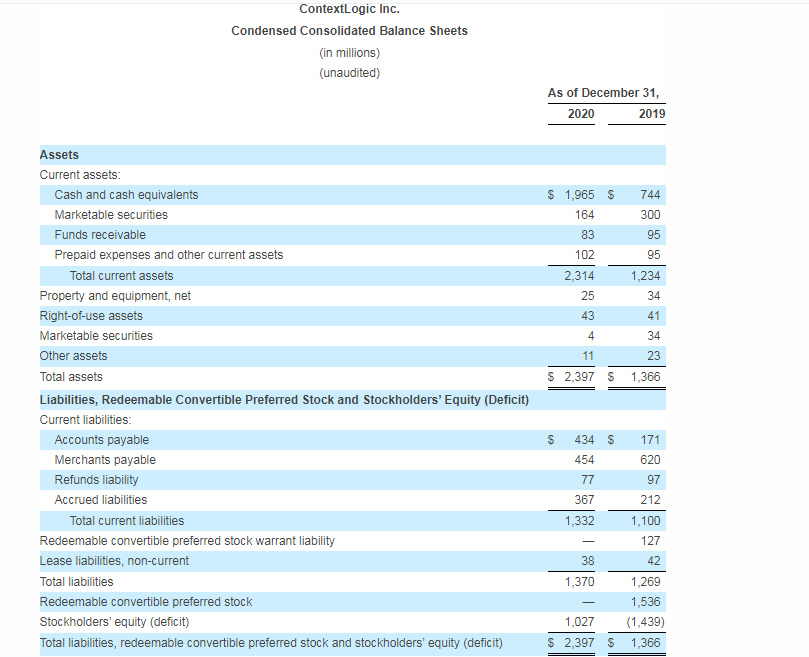Click the 744 cash value for 2019

tap(650, 195)
